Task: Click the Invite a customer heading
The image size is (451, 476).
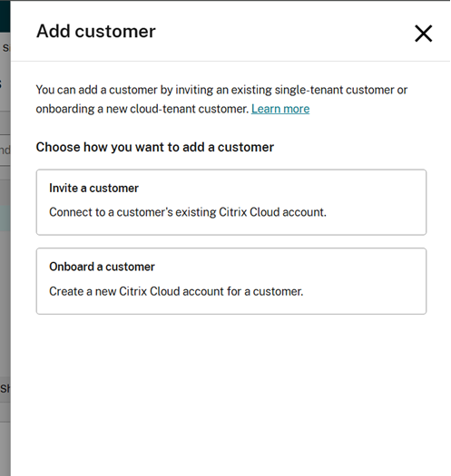Action: coord(93,189)
